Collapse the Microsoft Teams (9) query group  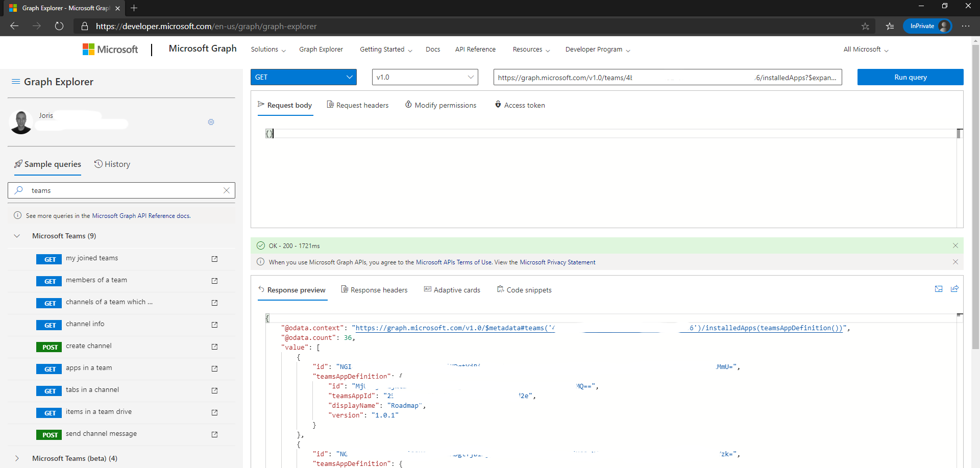[x=17, y=235]
